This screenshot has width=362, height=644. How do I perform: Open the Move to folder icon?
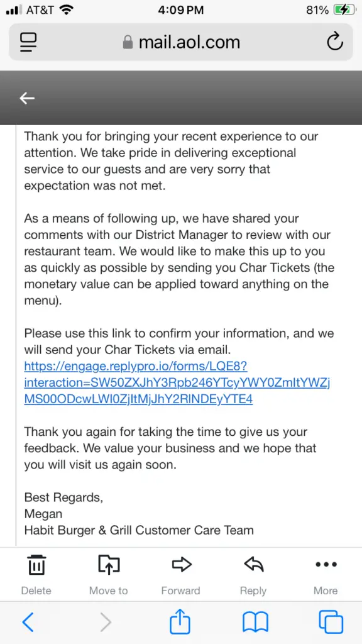(109, 564)
